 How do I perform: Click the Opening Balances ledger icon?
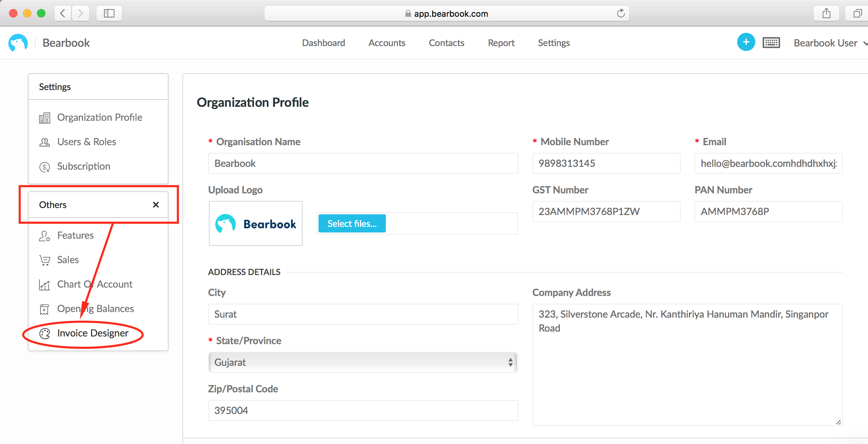click(x=44, y=309)
